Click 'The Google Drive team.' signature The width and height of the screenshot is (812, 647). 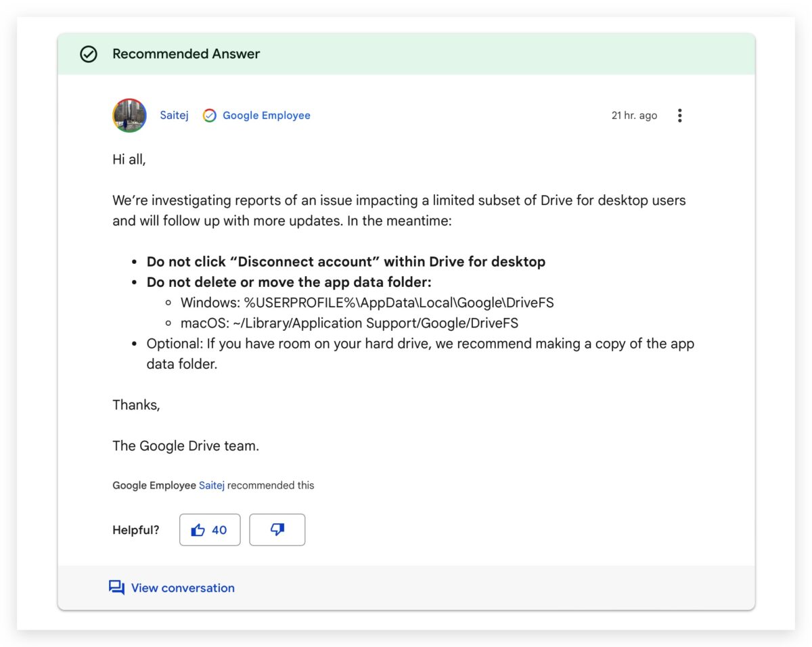186,446
